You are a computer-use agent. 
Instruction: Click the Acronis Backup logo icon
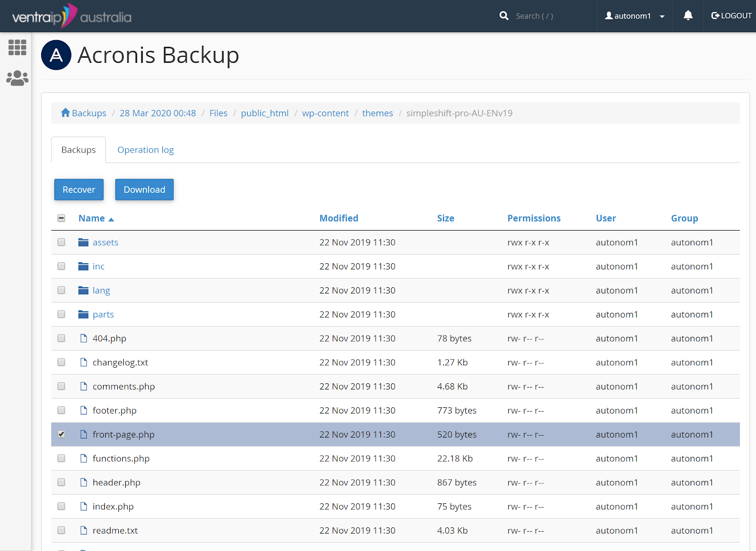pyautogui.click(x=56, y=55)
